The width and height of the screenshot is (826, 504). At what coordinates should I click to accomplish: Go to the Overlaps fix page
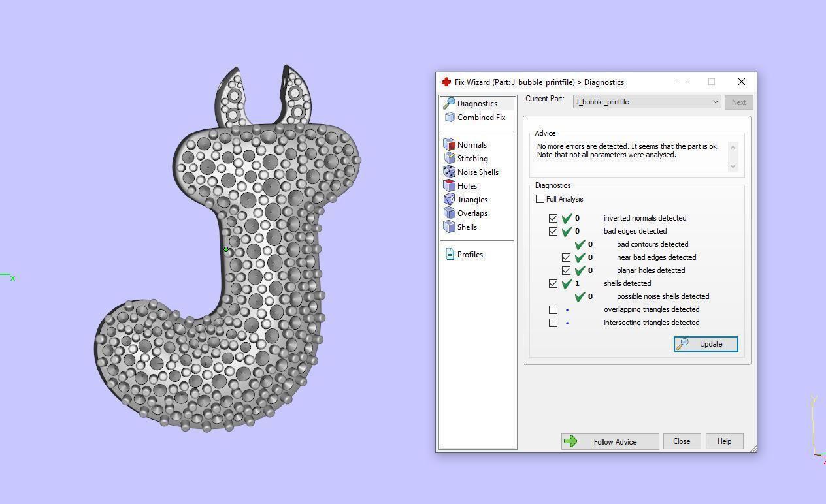472,213
